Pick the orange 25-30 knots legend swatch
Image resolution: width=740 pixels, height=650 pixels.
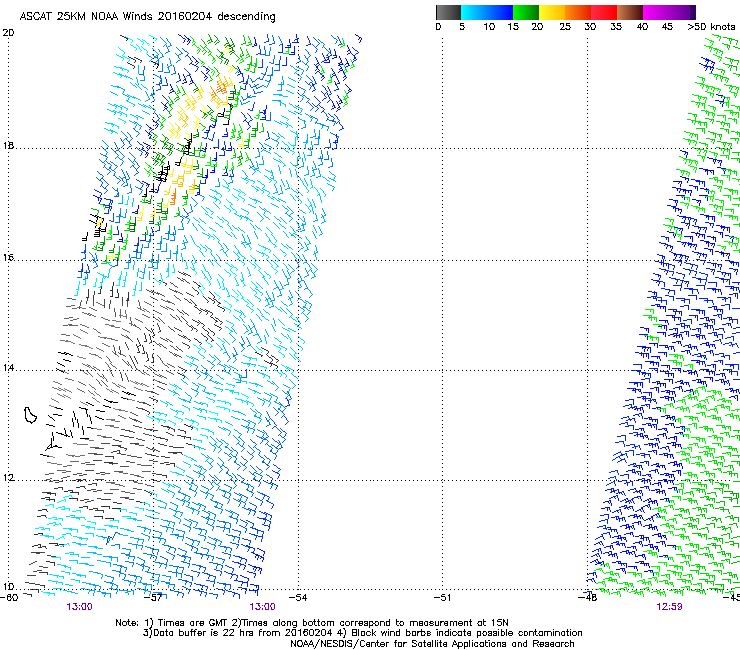coord(578,12)
